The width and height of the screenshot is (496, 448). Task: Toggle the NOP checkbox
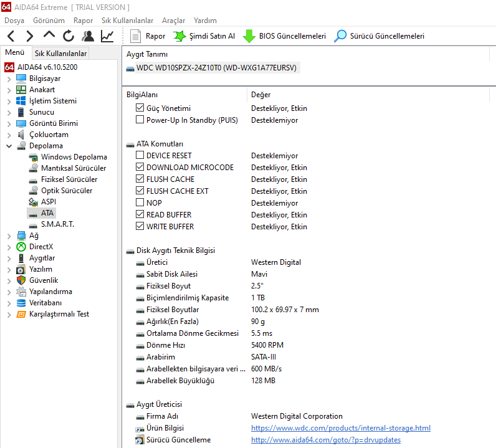point(140,202)
